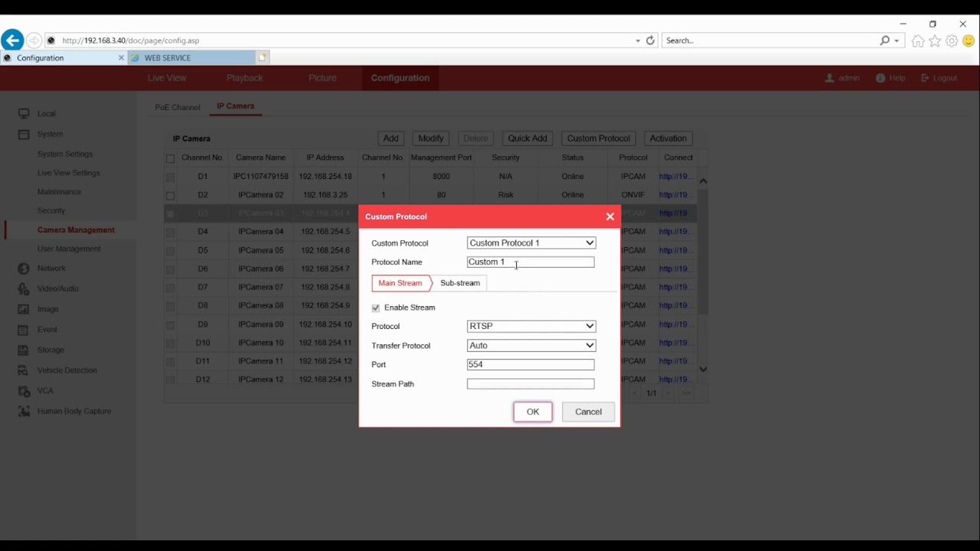Click the Network globe icon in sidebar
The width and height of the screenshot is (980, 551).
(24, 269)
